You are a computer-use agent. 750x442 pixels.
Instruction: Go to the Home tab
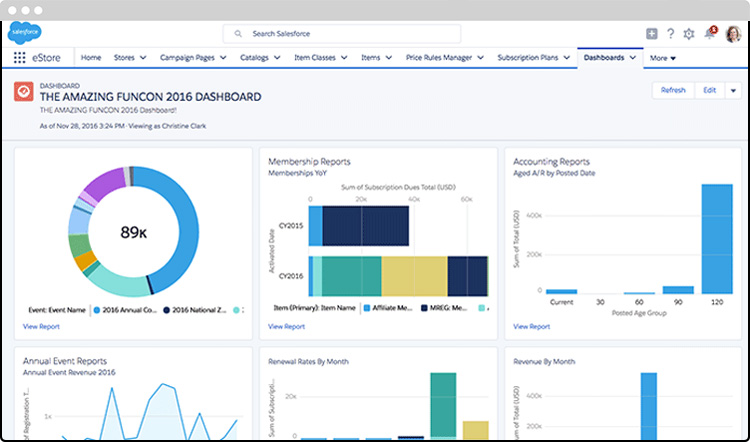click(x=91, y=57)
